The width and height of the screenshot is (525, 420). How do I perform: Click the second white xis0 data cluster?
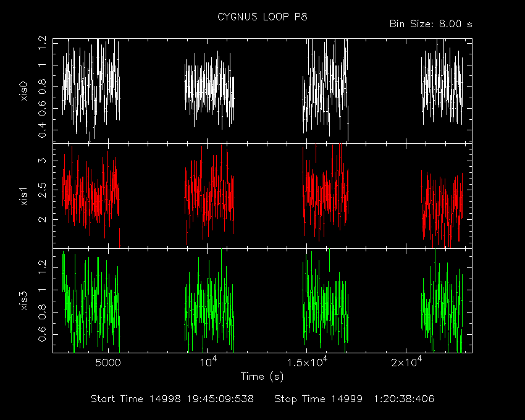point(209,90)
